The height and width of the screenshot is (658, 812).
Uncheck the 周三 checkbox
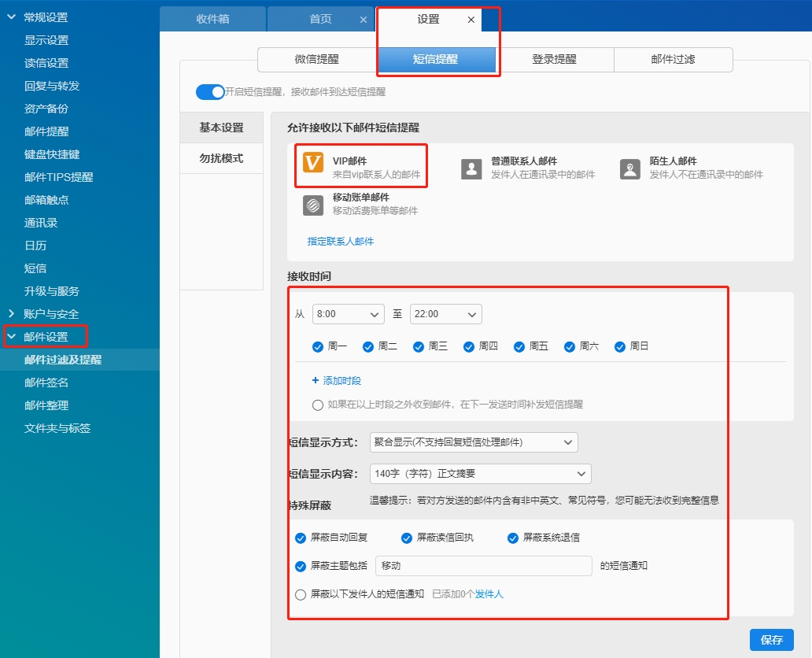[419, 346]
